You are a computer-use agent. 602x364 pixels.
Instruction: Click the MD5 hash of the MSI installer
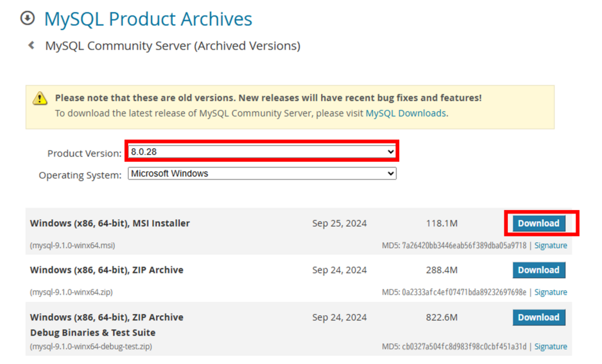coord(454,246)
